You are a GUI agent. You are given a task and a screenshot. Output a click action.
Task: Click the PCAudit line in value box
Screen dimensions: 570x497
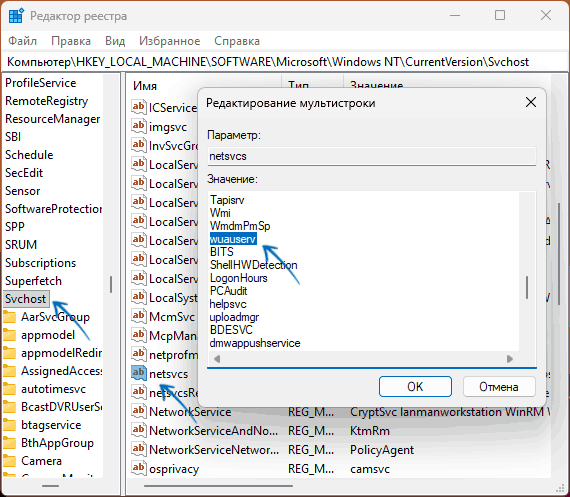(228, 291)
